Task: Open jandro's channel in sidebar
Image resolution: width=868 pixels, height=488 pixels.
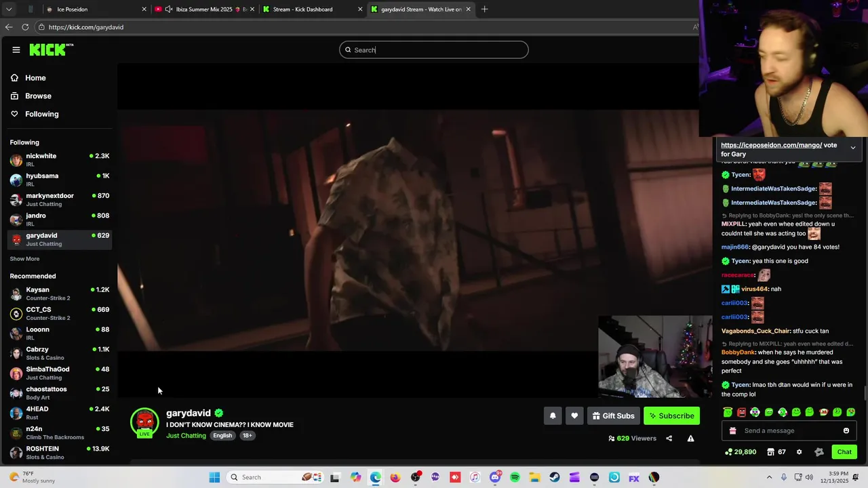Action: pyautogui.click(x=60, y=219)
